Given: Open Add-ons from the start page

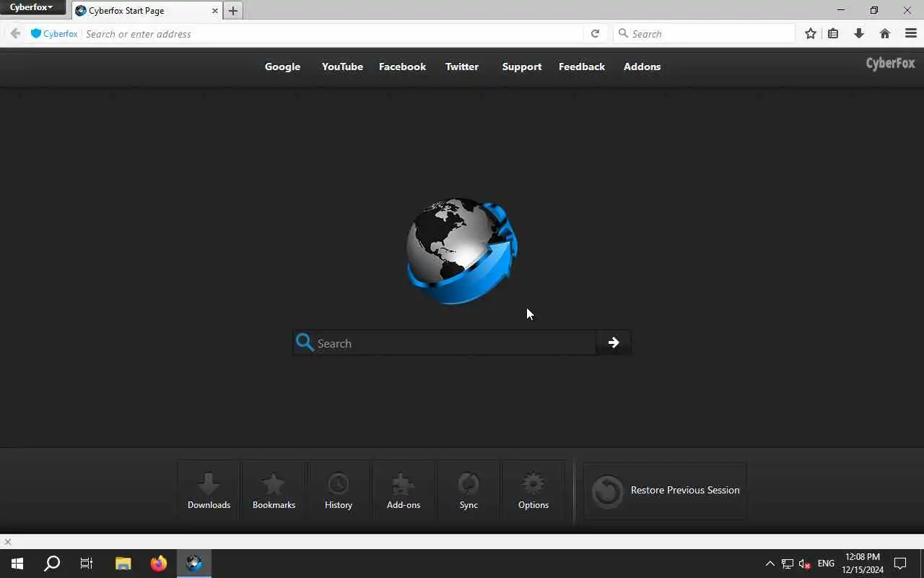Looking at the screenshot, I should point(404,490).
